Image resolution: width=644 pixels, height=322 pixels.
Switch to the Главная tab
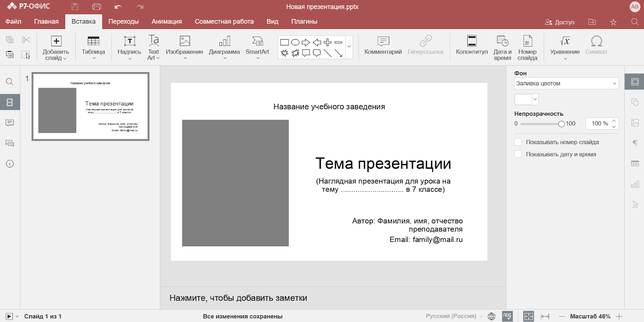point(46,21)
